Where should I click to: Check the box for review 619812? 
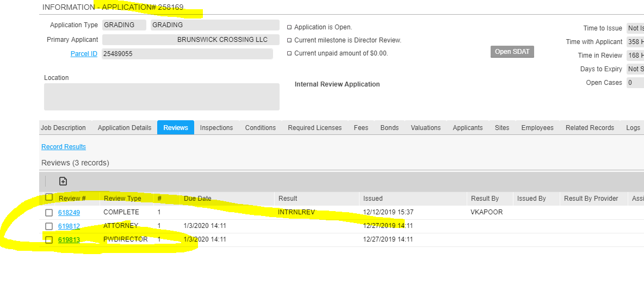[49, 226]
